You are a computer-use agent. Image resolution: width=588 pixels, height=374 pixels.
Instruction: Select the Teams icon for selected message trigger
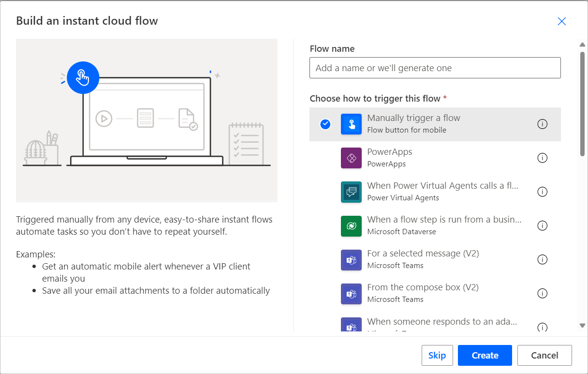351,259
